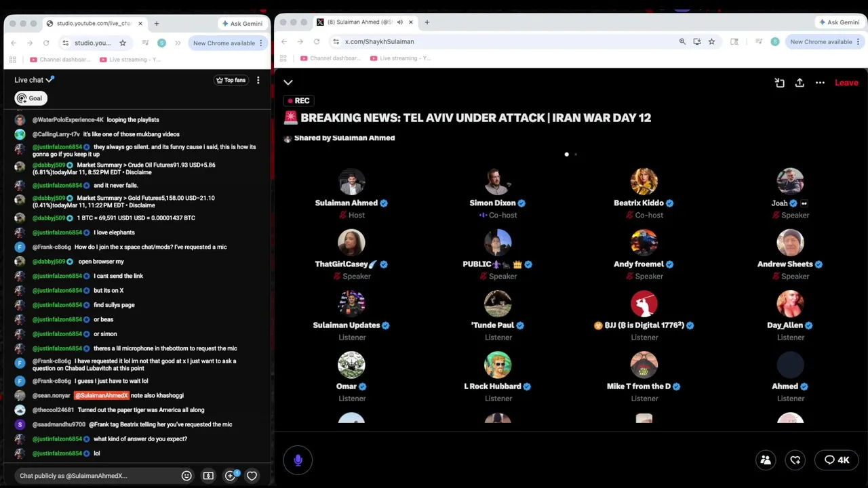Share the Space using the upload icon
Screen dimensions: 868x488
[800, 83]
